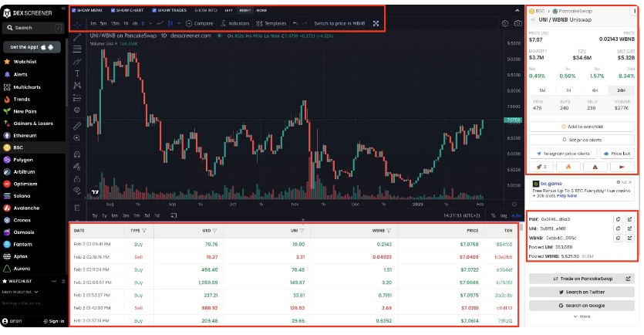
Task: Open the emoji icons tool
Action: tap(77, 110)
